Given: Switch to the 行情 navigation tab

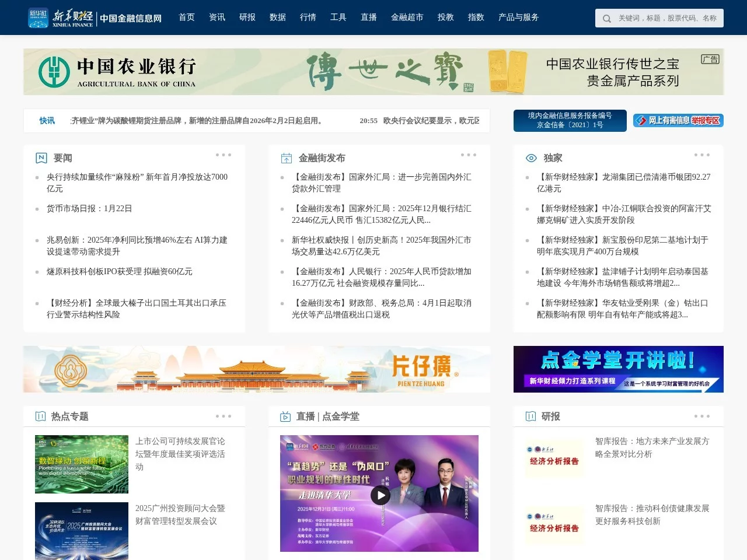Looking at the screenshot, I should [308, 17].
